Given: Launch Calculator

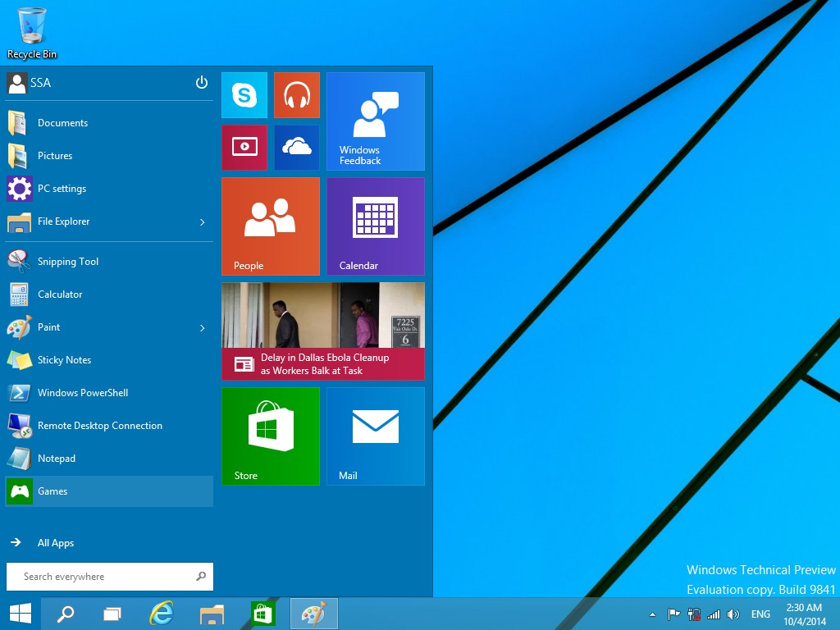Looking at the screenshot, I should pyautogui.click(x=109, y=294).
